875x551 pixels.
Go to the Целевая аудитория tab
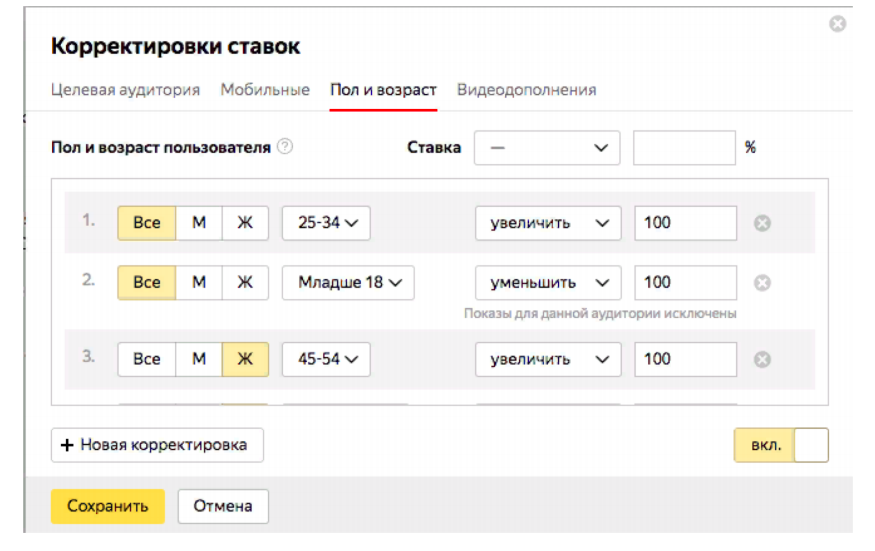[126, 90]
